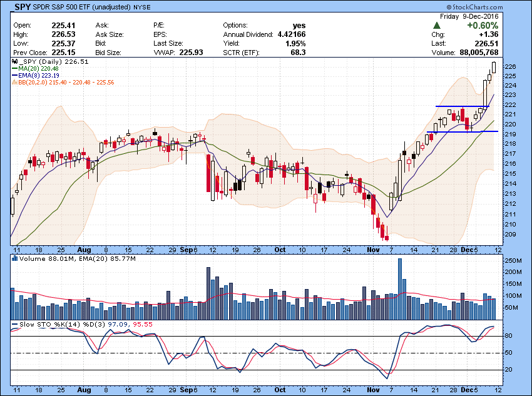Click the lower blue support line near 219
Image resolution: width=532 pixels, height=396 pixels.
463,131
